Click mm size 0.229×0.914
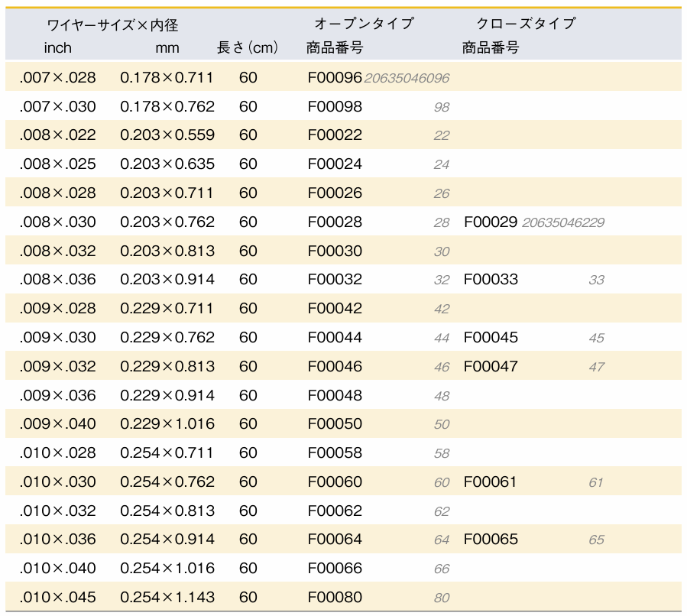 pos(167,395)
